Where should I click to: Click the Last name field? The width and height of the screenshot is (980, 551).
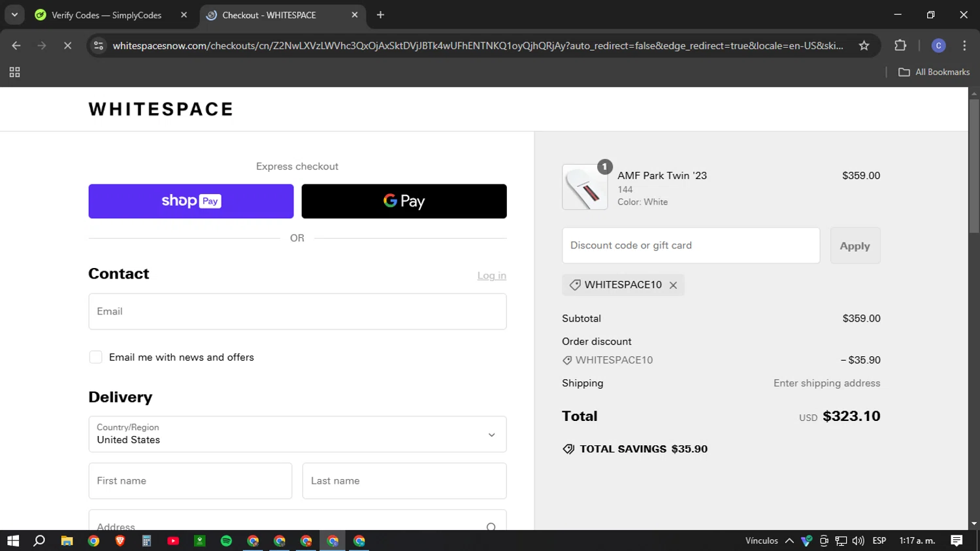[x=404, y=481]
